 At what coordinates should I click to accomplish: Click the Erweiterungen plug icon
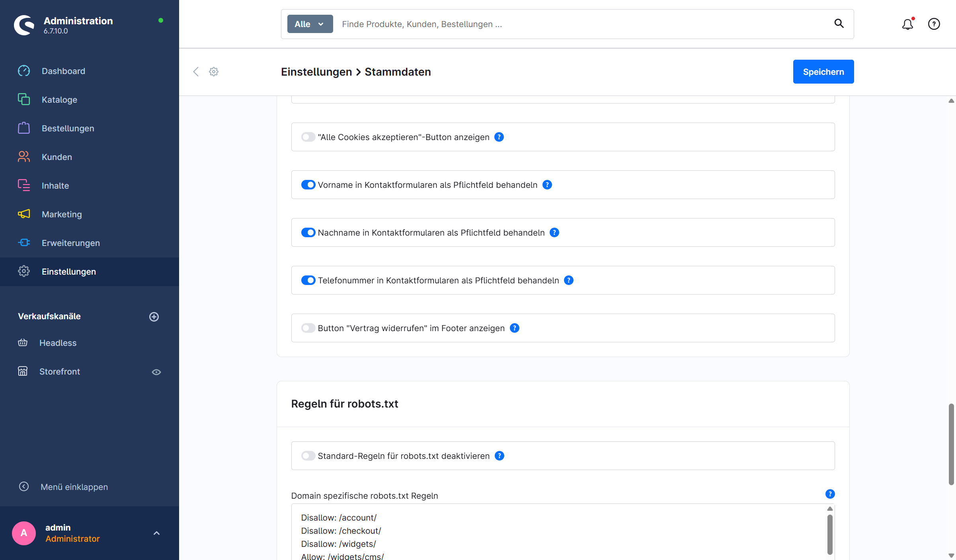(x=24, y=243)
